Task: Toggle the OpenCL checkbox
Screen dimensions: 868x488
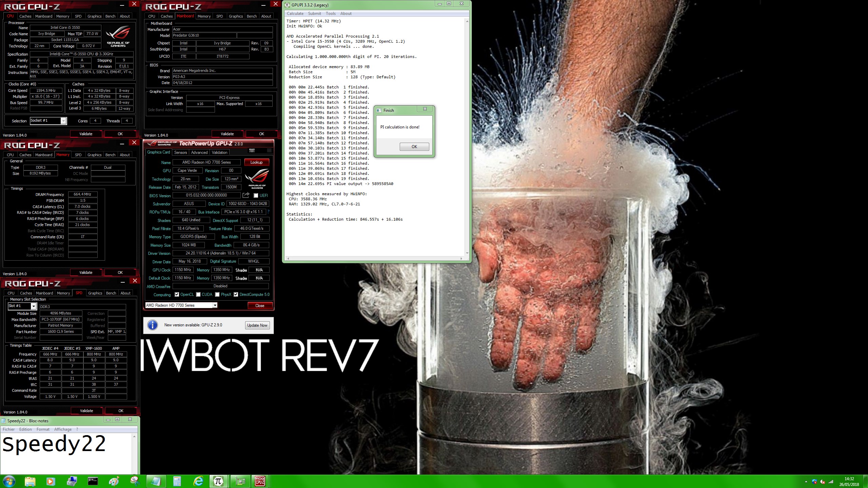Action: tap(177, 294)
